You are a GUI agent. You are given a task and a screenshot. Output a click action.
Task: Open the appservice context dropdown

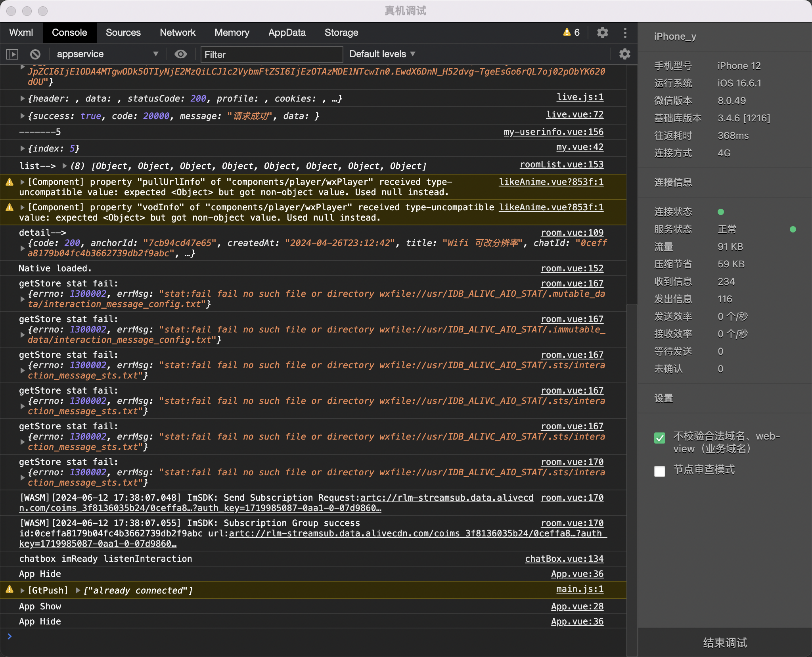tap(107, 54)
